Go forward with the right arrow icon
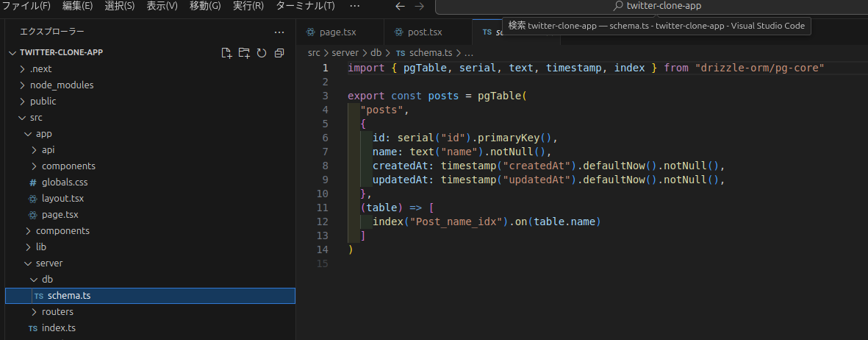 click(x=420, y=6)
